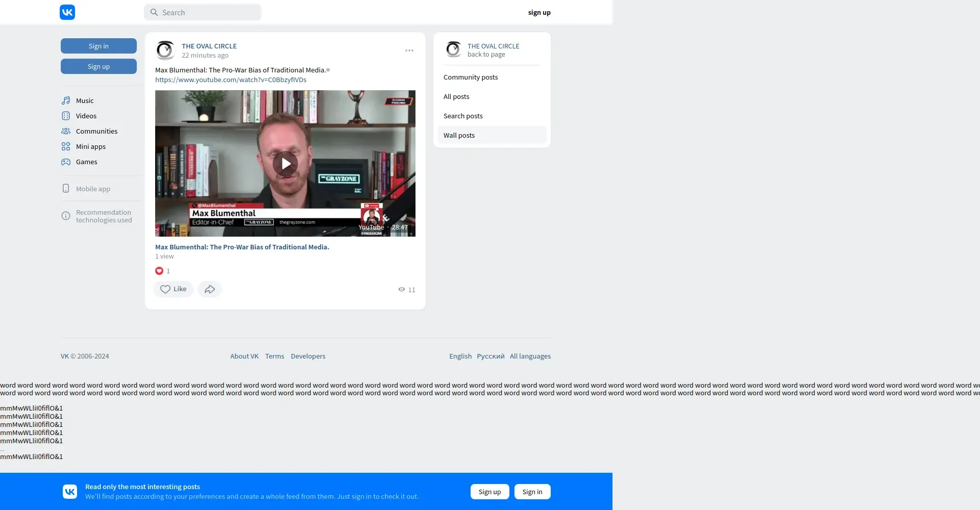Viewport: 980px width, 510px height.
Task: Open the Communities text link in the sidebar
Action: click(x=97, y=131)
